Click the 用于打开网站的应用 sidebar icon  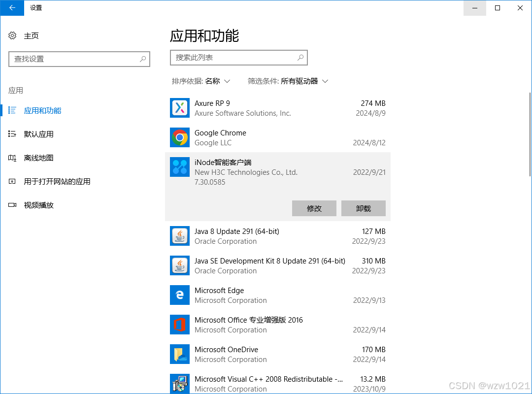click(x=12, y=182)
